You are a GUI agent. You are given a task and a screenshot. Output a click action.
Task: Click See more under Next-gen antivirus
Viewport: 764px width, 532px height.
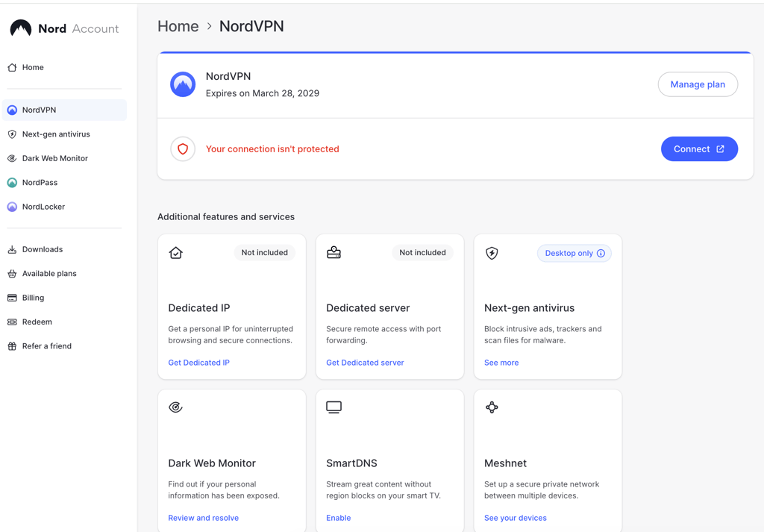501,363
